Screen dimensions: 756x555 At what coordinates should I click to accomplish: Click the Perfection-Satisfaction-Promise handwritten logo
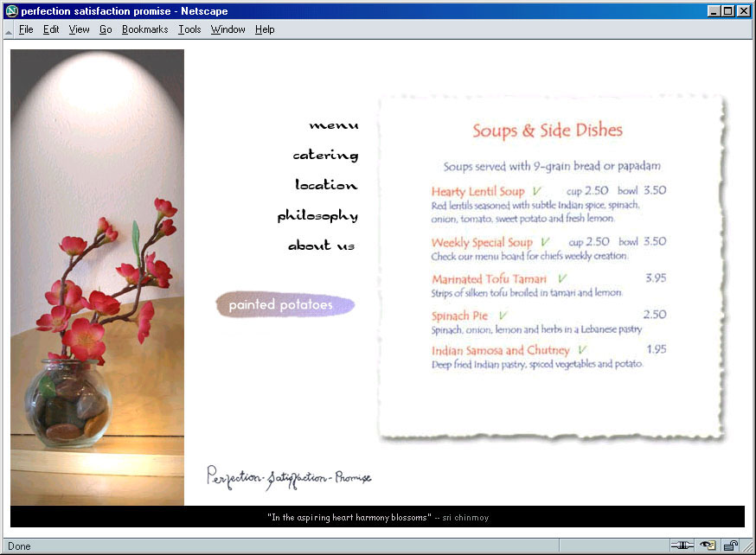pos(288,476)
